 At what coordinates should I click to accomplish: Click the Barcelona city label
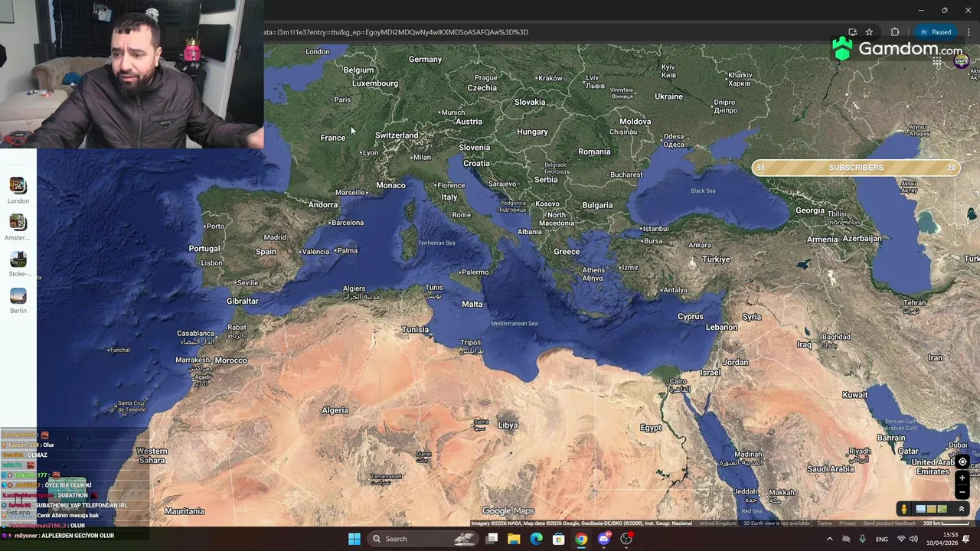(x=348, y=223)
